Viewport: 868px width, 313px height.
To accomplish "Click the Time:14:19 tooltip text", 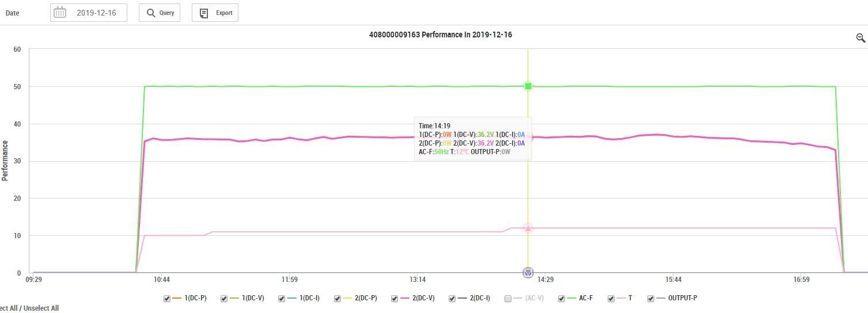I will point(434,126).
